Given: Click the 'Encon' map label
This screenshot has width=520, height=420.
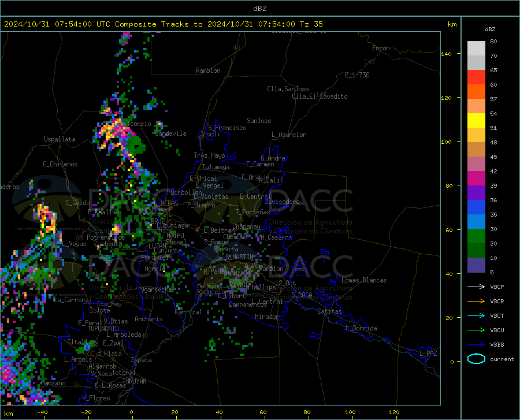Looking at the screenshot, I should click(381, 48).
